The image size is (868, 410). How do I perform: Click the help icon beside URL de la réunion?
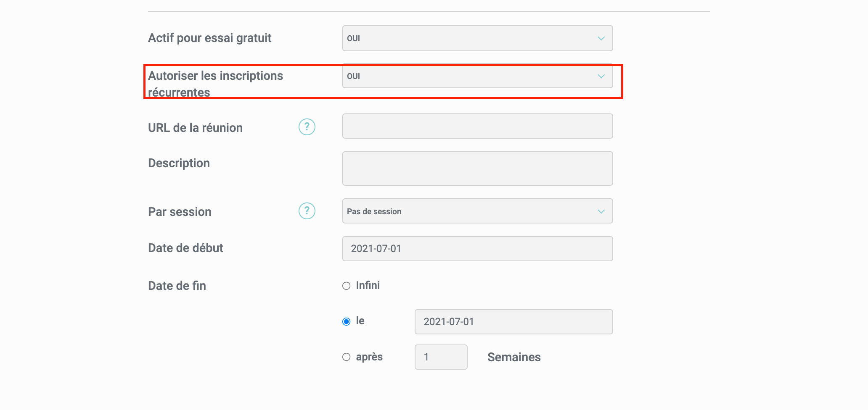click(307, 127)
